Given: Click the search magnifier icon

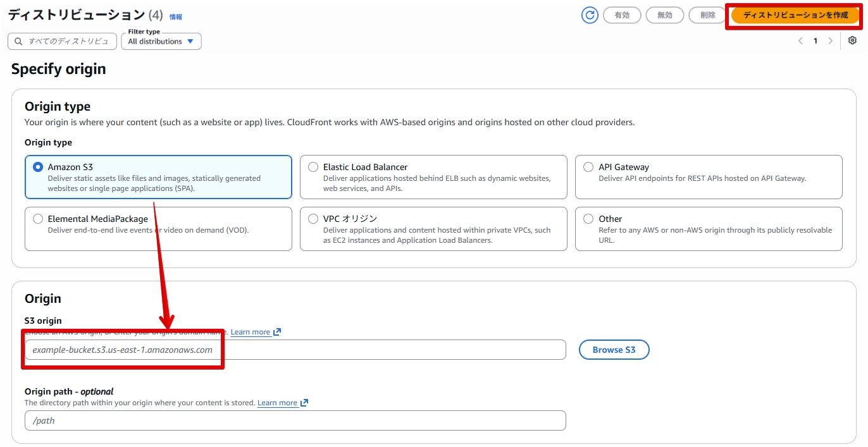Looking at the screenshot, I should coord(18,41).
